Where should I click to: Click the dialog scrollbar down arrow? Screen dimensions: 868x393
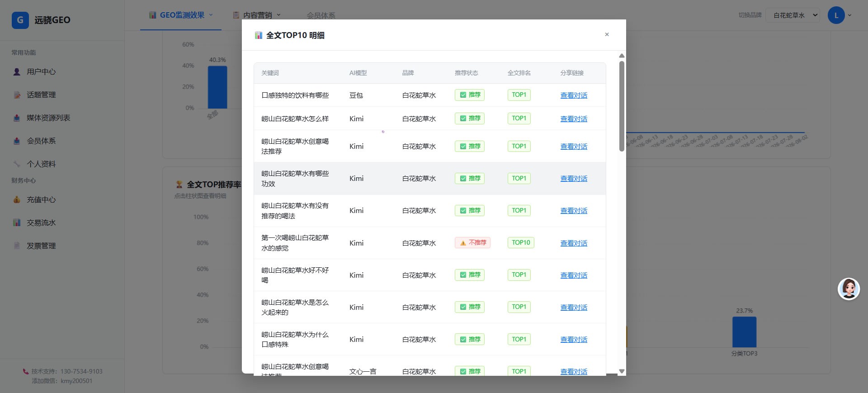(x=622, y=371)
